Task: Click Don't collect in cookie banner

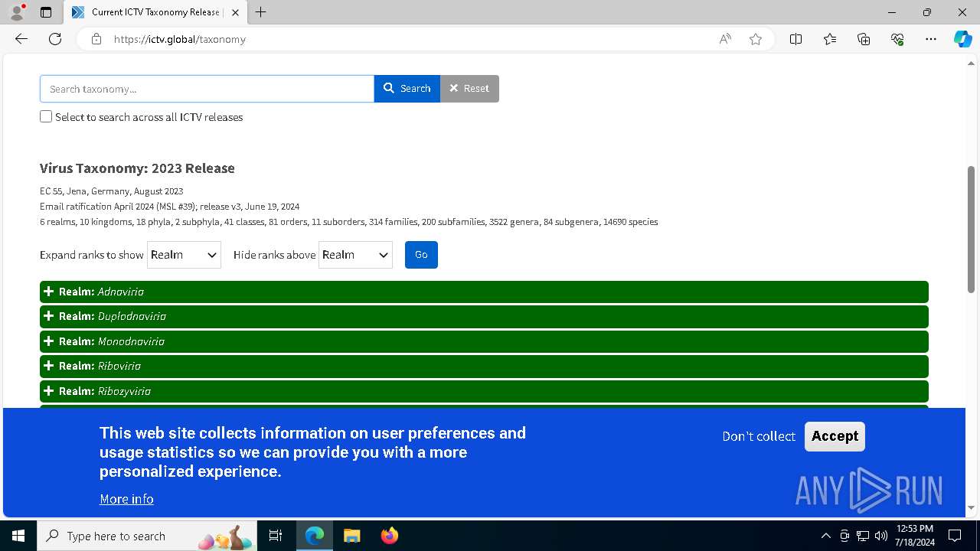Action: (x=759, y=436)
